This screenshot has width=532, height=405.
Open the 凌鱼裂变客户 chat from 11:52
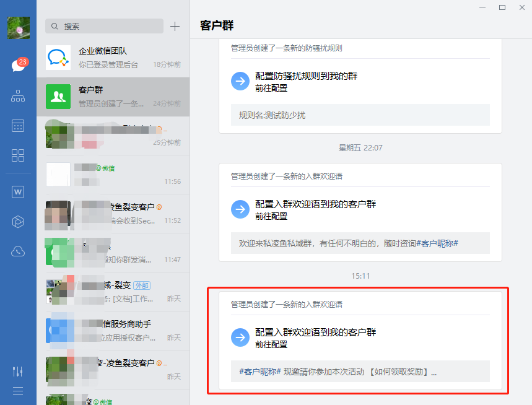[113, 212]
